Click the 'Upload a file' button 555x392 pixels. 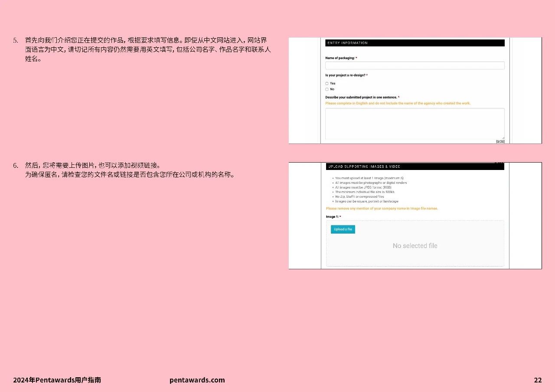click(343, 229)
